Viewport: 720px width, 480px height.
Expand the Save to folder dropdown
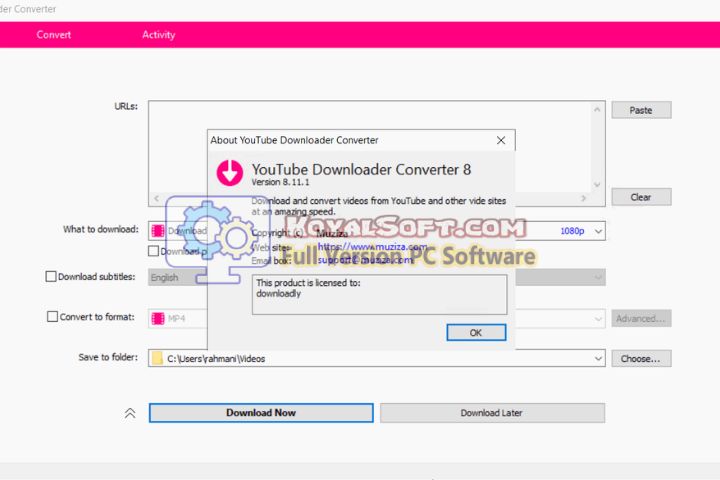(598, 358)
